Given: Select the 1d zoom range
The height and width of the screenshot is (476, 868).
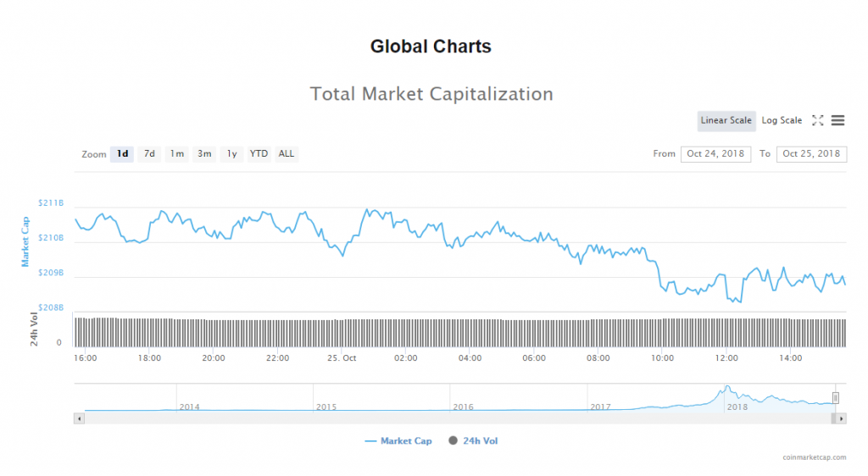Looking at the screenshot, I should (x=123, y=154).
